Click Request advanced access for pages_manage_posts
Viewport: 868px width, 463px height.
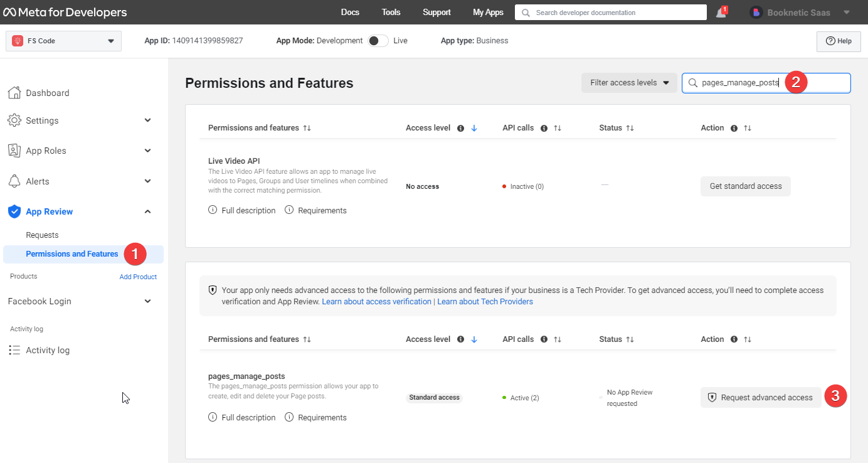pos(761,398)
